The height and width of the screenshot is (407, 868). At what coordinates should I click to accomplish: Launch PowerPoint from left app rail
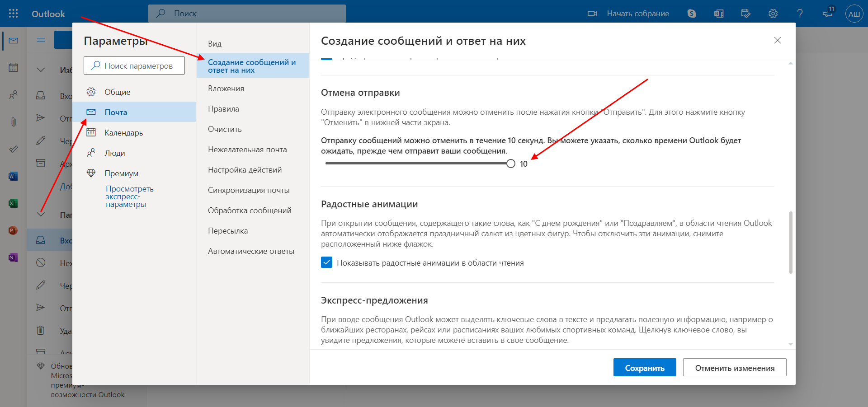(13, 230)
